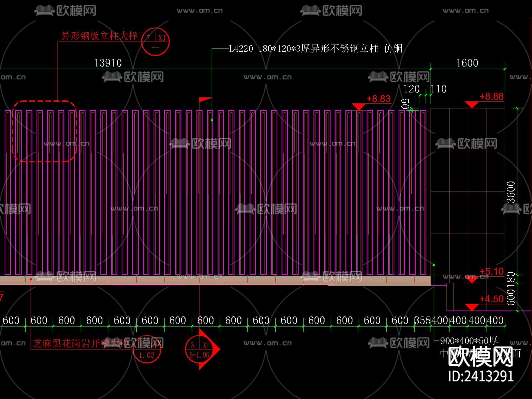Click the red flag atop the section line
The width and height of the screenshot is (532, 399).
tap(205, 99)
